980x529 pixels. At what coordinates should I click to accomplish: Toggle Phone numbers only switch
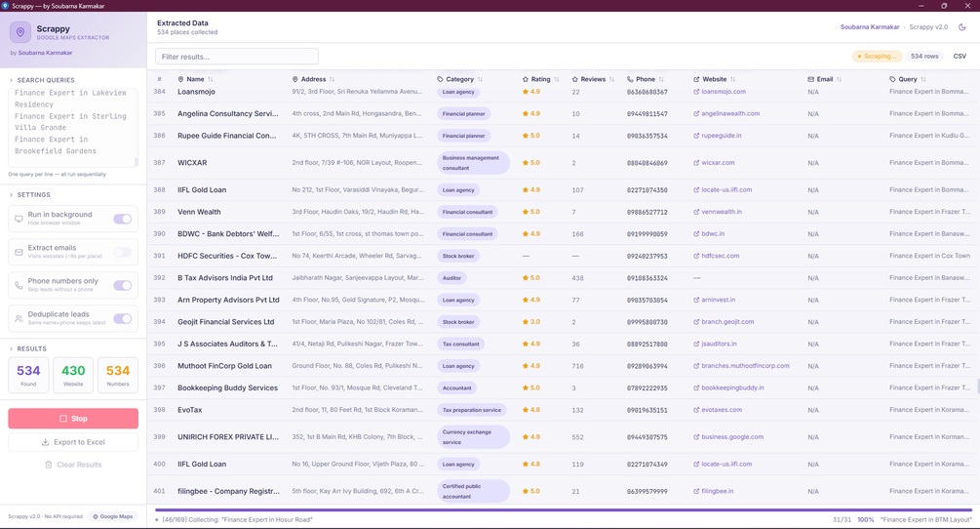(x=123, y=285)
